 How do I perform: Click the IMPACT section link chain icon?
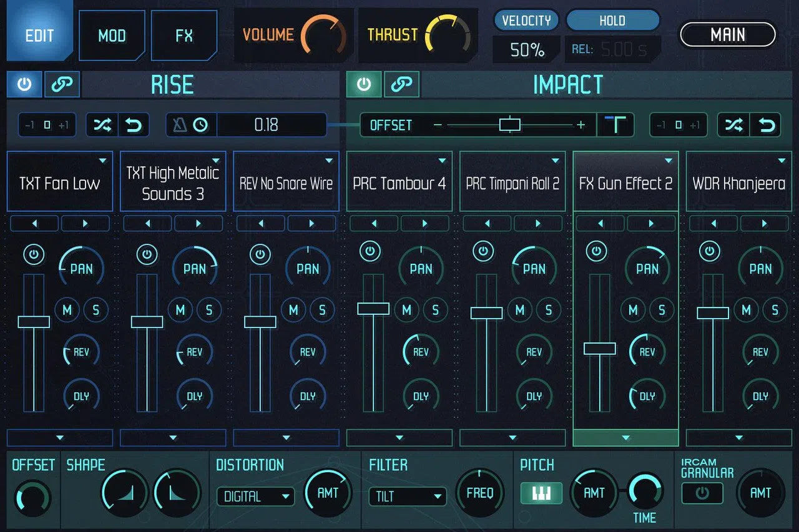[401, 85]
